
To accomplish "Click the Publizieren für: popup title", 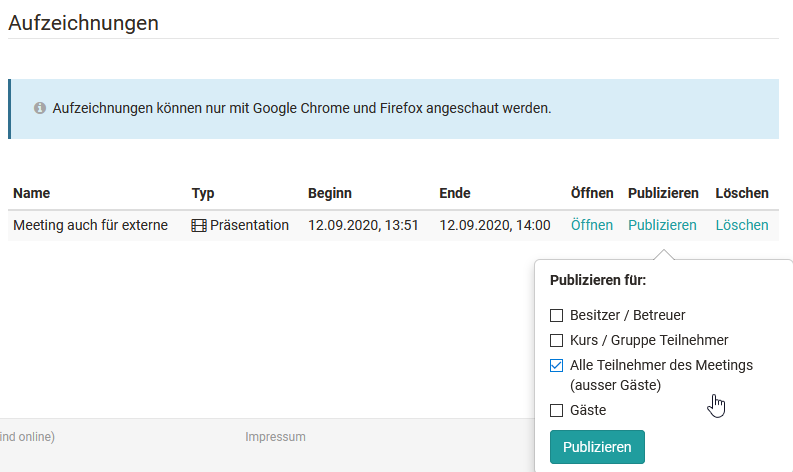I will click(598, 280).
